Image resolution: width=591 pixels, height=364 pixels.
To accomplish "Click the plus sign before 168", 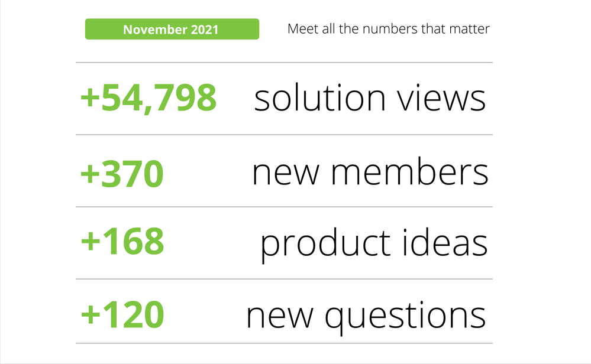I will pos(91,242).
